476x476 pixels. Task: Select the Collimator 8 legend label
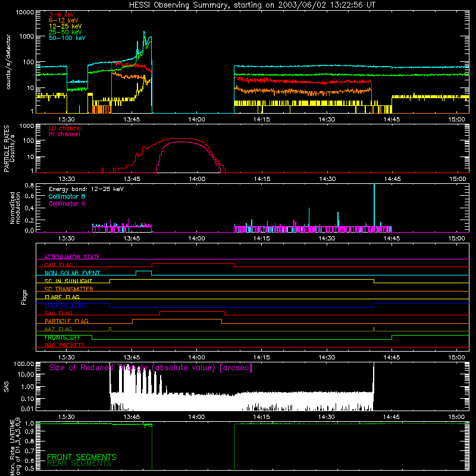click(x=67, y=196)
